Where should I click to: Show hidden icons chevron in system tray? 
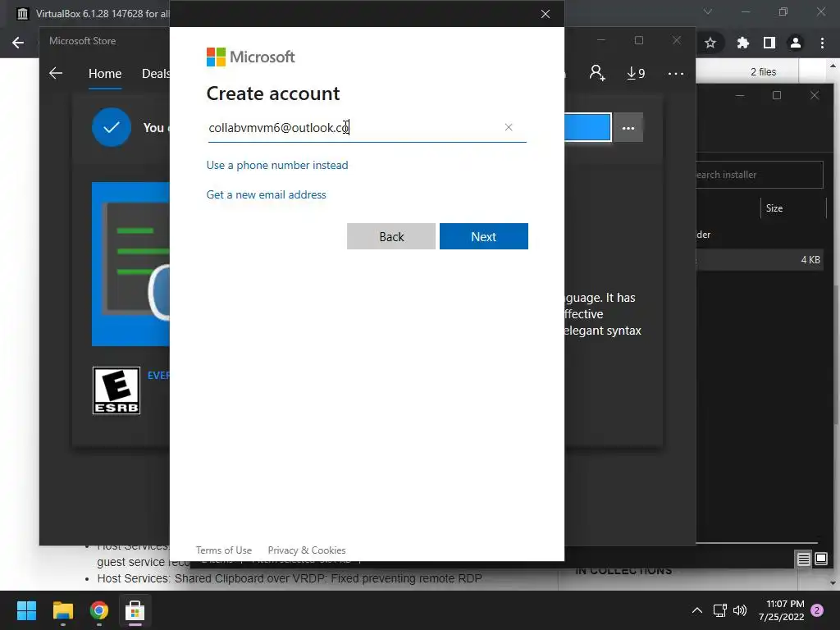pos(697,610)
